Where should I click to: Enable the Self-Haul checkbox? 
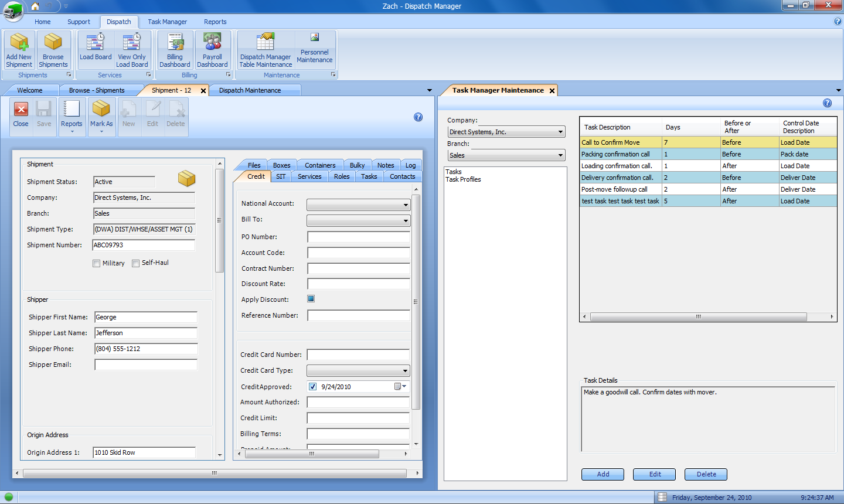(135, 264)
